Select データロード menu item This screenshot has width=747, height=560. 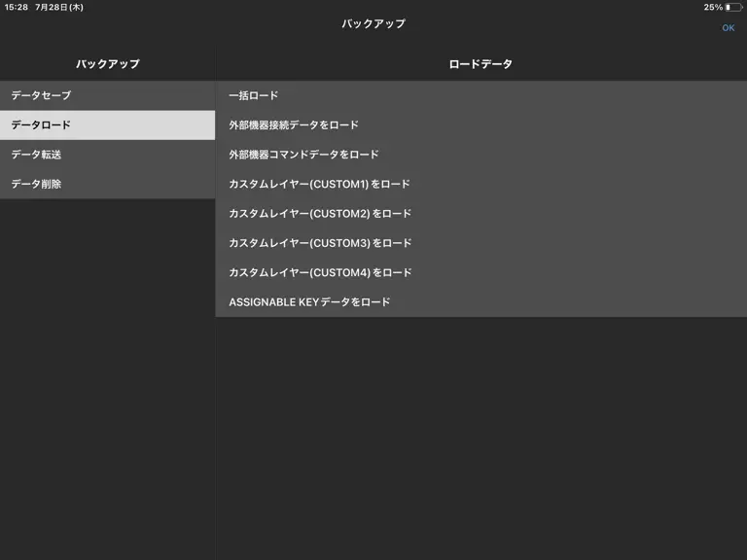tap(108, 125)
